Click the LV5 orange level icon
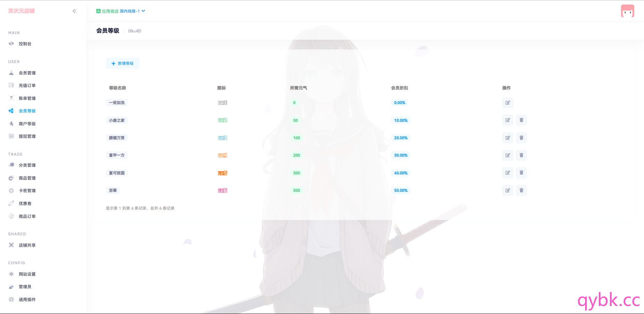The height and width of the screenshot is (314, 644). tap(222, 173)
